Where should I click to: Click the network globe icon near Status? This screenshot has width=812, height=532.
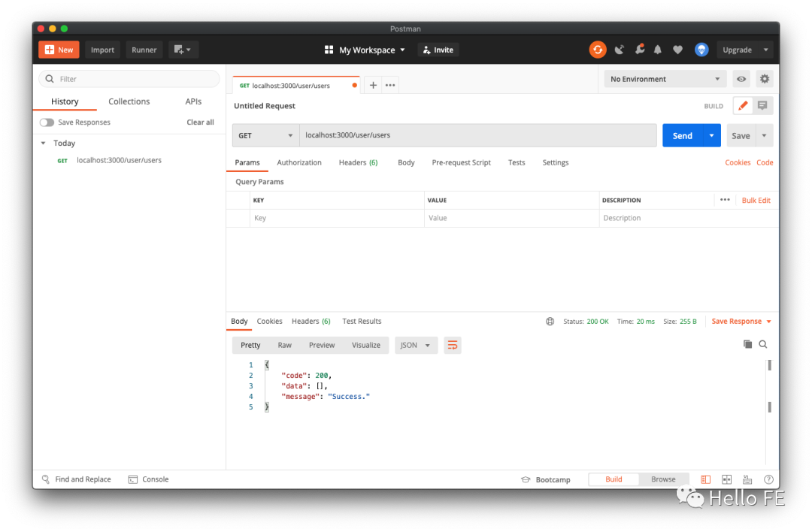tap(550, 322)
